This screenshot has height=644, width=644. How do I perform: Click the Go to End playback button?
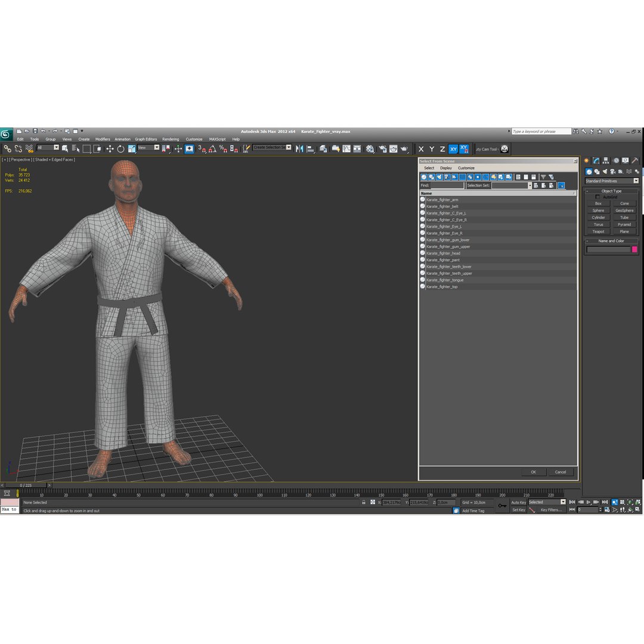[605, 502]
